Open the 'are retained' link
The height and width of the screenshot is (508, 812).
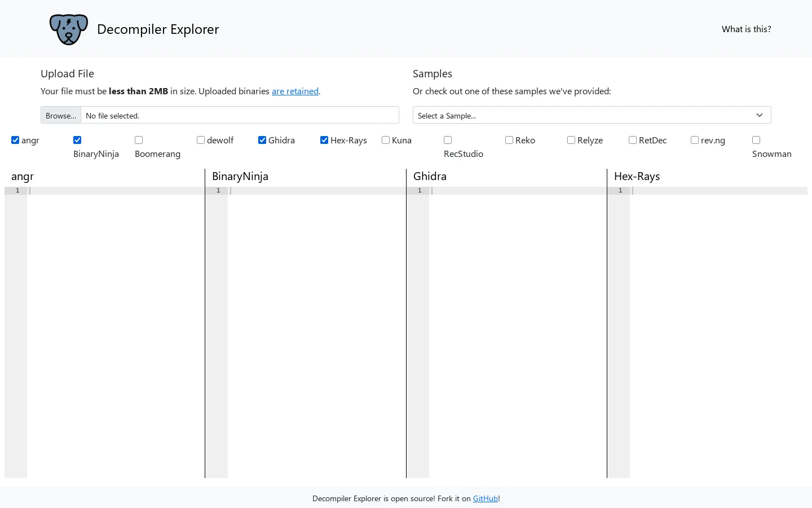click(x=295, y=91)
